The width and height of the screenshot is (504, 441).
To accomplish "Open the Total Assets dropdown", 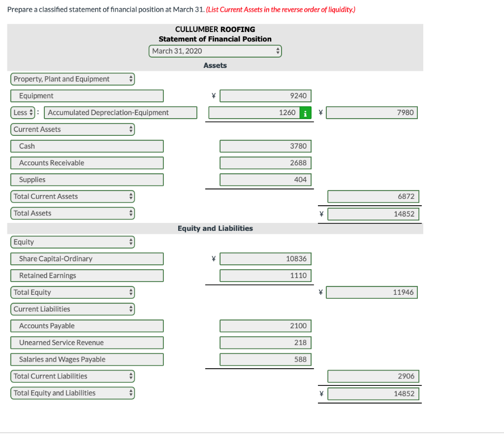I will click(72, 213).
